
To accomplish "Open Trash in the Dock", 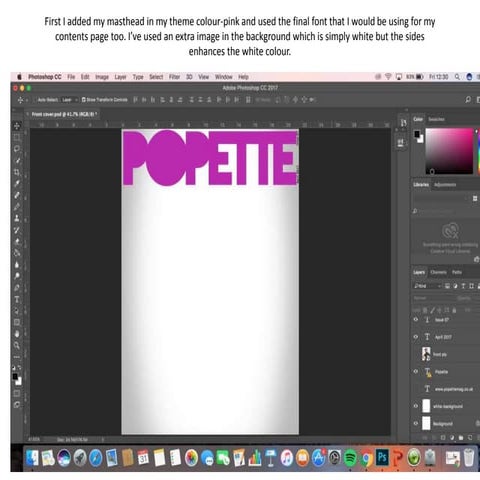I will 469,457.
